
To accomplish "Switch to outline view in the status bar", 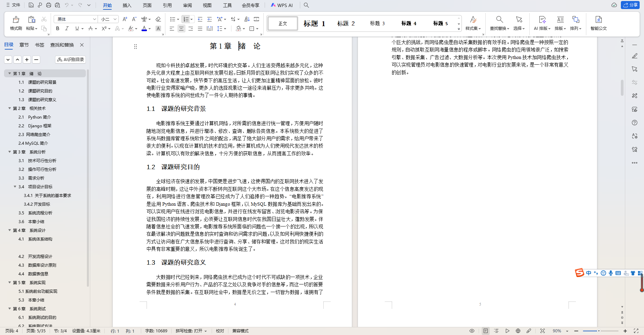I will [x=496, y=331].
